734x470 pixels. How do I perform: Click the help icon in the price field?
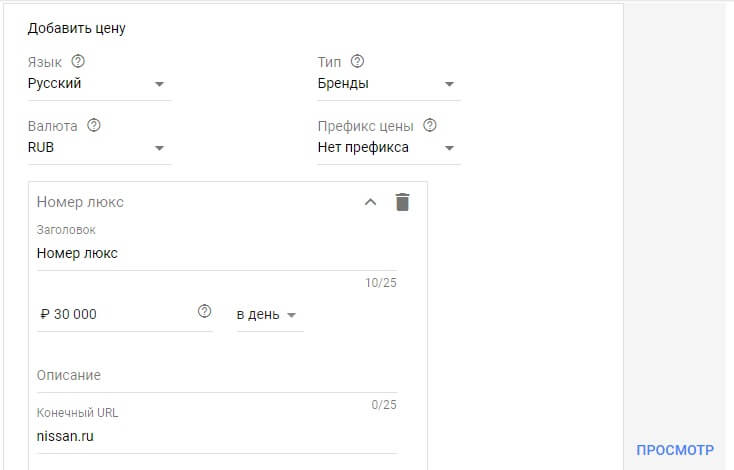[x=205, y=312]
